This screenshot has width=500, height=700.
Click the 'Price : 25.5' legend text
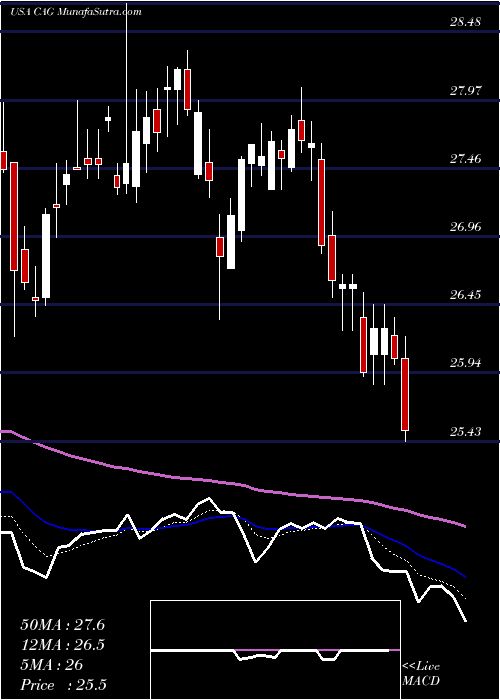pos(63,685)
